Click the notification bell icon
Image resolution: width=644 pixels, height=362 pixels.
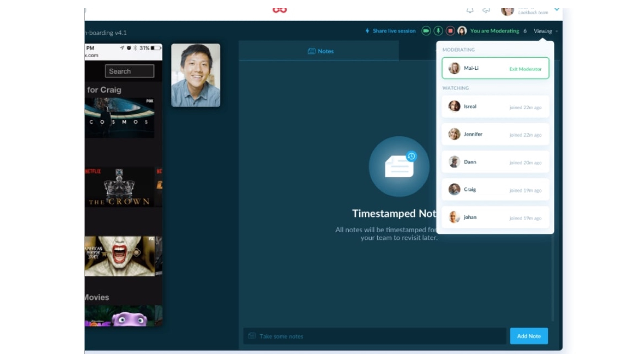(x=470, y=10)
